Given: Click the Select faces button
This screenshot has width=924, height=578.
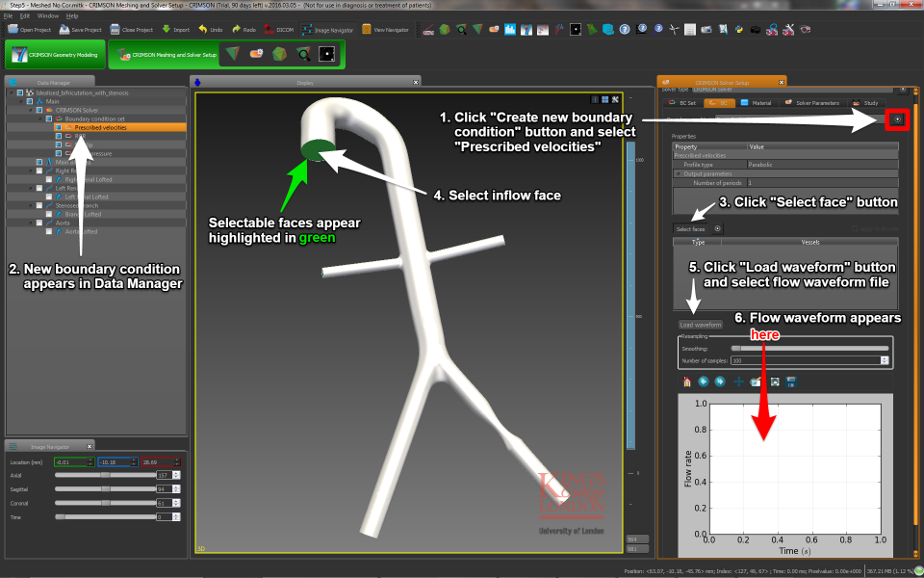Looking at the screenshot, I should (x=690, y=229).
